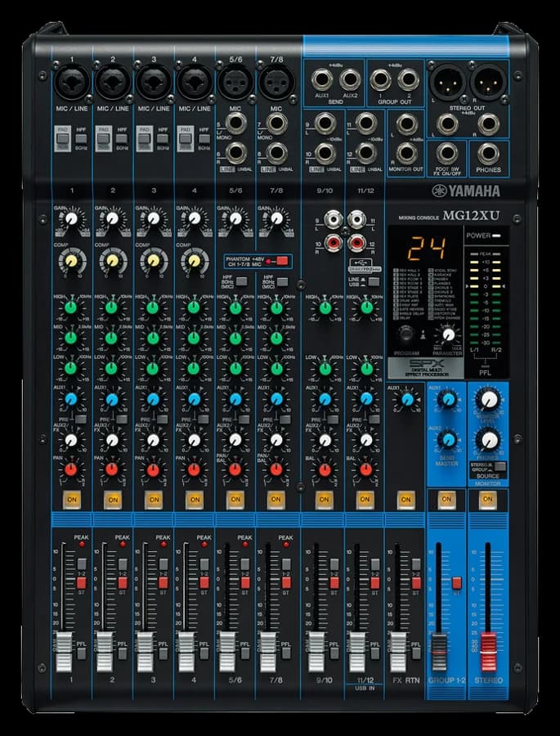Toggle channel 7/8 HPF 80Hz switch

click(x=283, y=281)
